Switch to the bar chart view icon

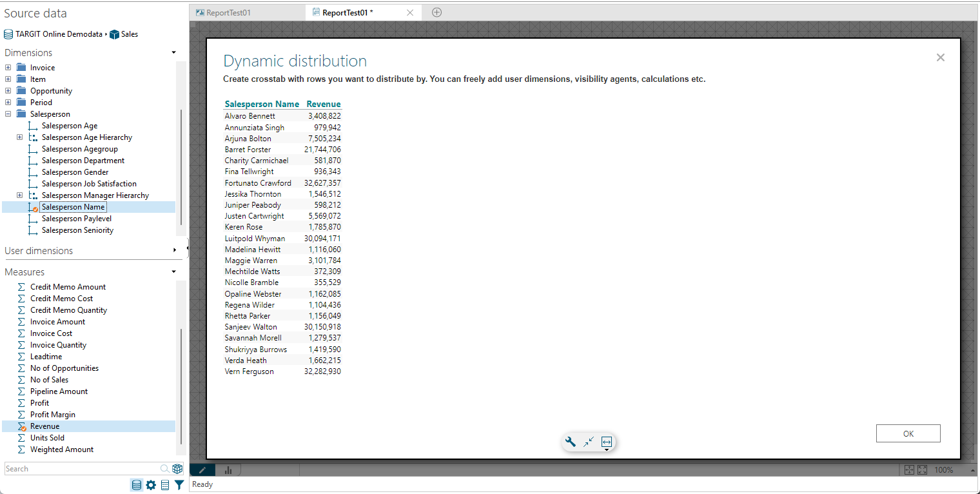pos(228,470)
